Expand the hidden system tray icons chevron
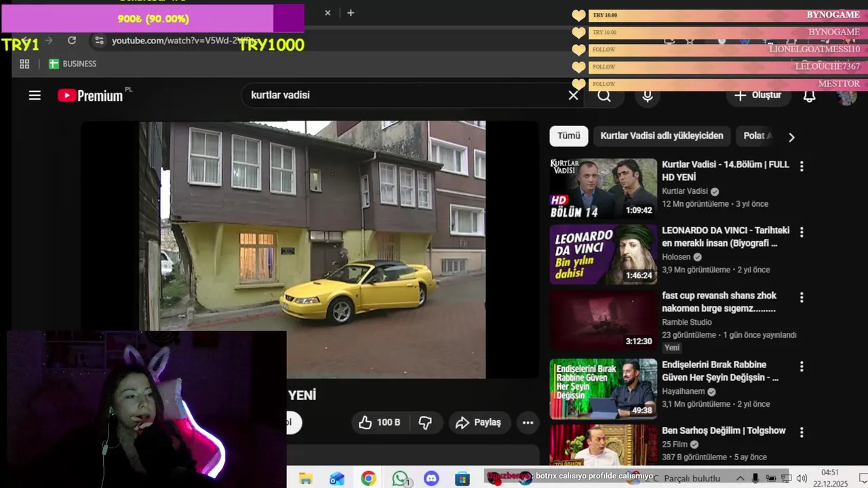This screenshot has height=488, width=868. point(740,479)
